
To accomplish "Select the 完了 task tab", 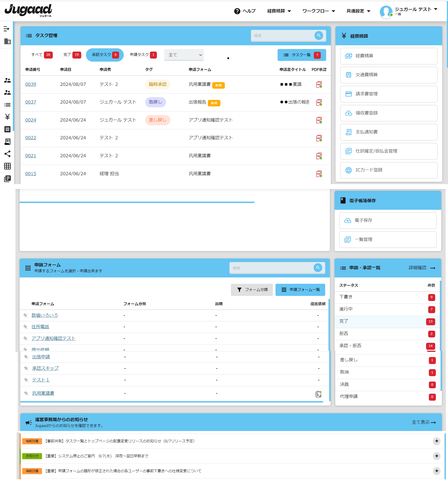I will pyautogui.click(x=72, y=55).
